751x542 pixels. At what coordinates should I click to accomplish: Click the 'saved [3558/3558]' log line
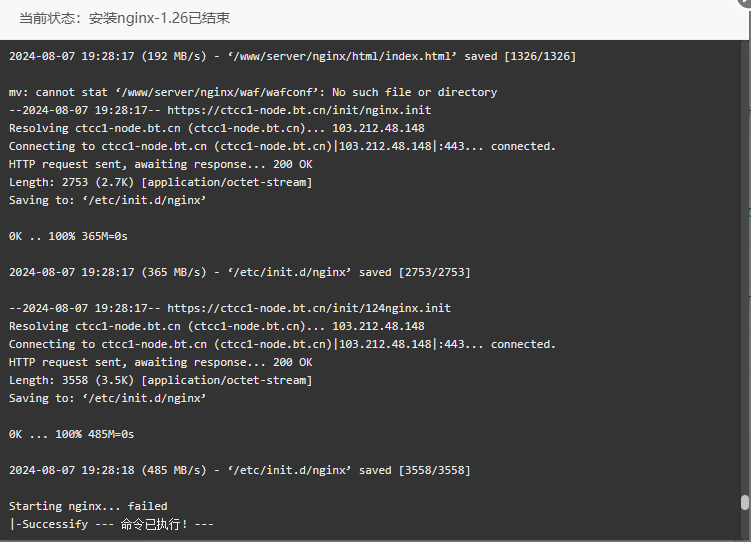239,471
